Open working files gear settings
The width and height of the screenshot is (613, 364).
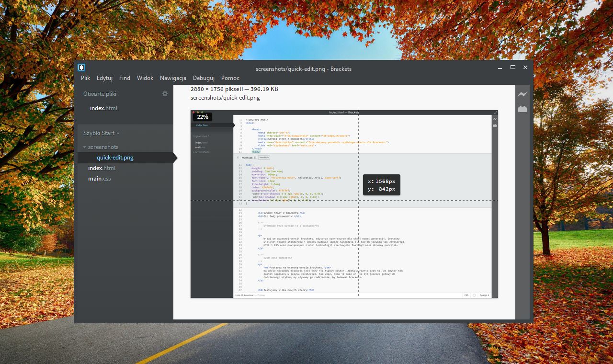click(165, 94)
